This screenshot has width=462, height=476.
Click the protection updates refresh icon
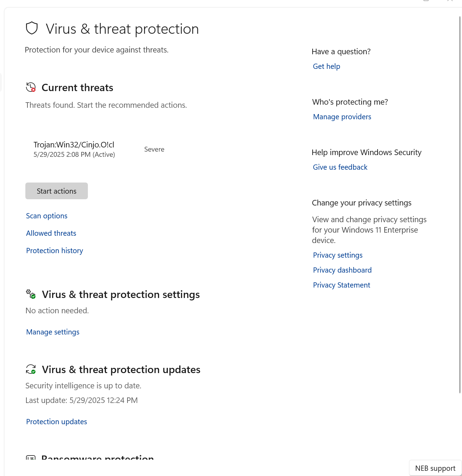point(31,369)
